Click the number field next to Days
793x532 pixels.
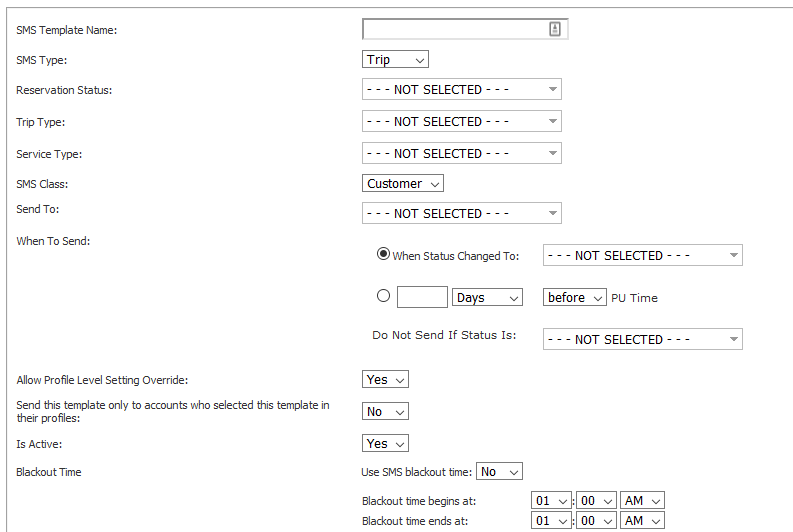pos(422,298)
